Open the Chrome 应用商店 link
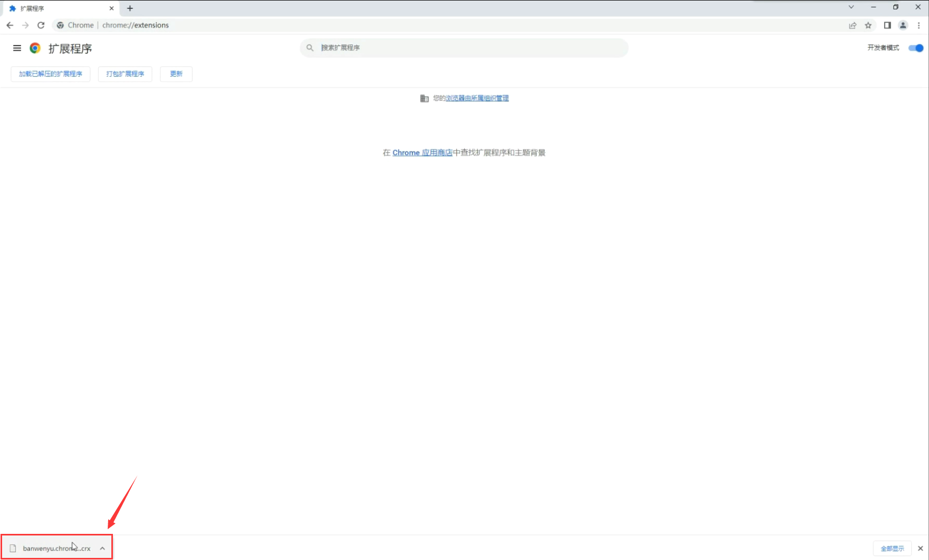 click(422, 153)
